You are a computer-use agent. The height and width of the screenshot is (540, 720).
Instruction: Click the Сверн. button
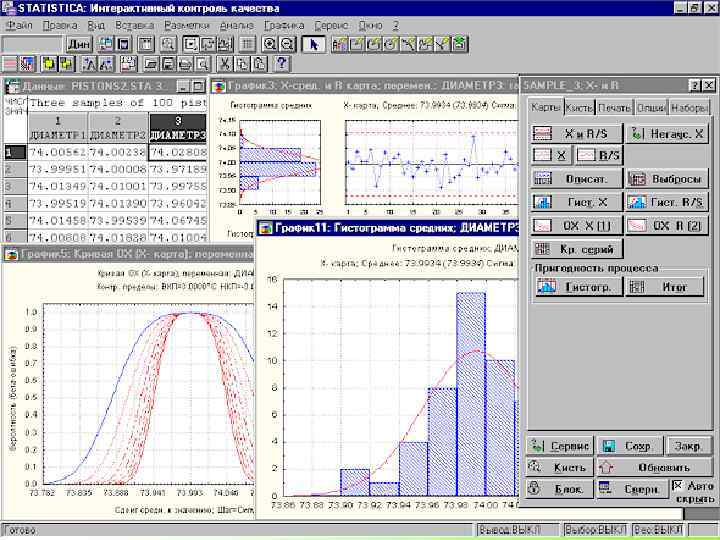click(632, 489)
